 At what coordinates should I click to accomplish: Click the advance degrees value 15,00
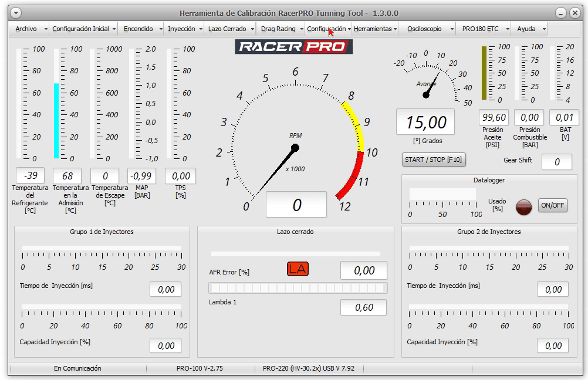coord(425,122)
